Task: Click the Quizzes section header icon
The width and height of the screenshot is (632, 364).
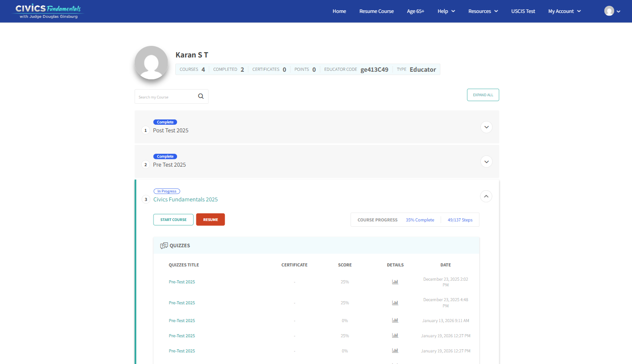Action: (164, 245)
